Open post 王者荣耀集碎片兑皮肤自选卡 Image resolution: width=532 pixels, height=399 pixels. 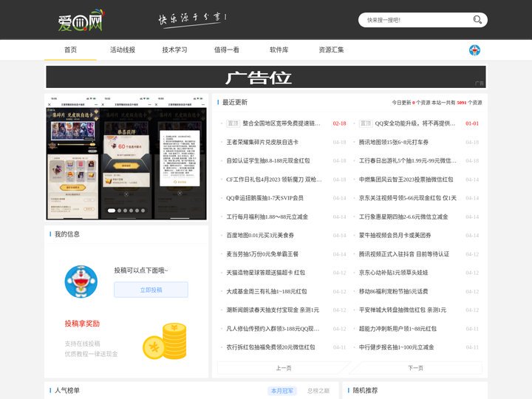pos(262,142)
